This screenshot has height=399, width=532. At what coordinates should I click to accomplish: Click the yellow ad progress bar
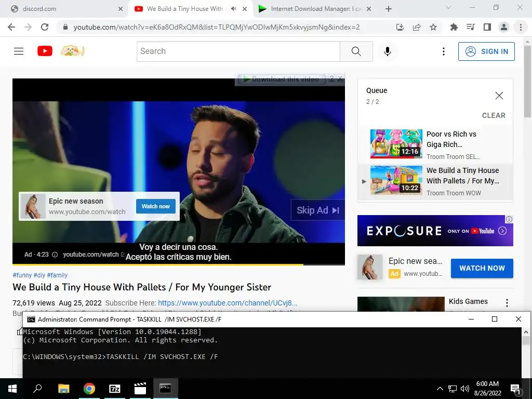(x=158, y=264)
